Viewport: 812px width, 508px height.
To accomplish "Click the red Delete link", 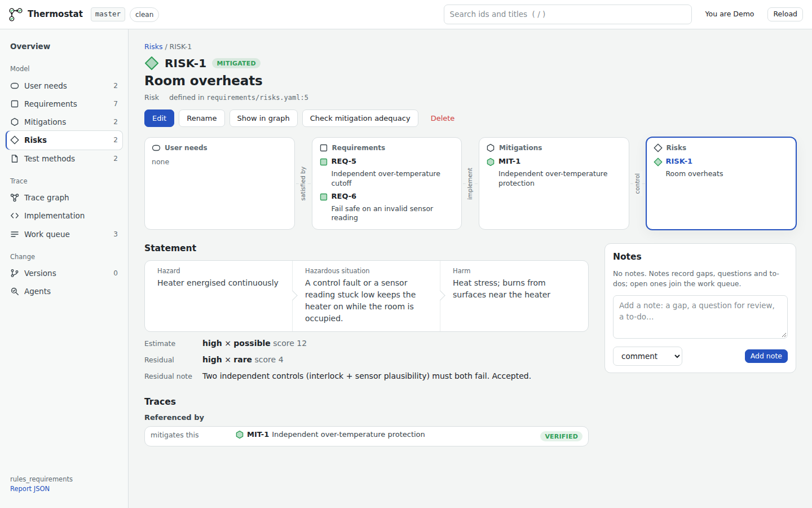I will pos(443,119).
